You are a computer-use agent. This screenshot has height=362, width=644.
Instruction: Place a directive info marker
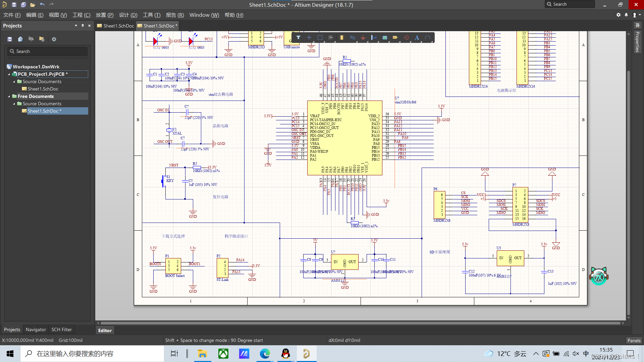[x=406, y=38]
